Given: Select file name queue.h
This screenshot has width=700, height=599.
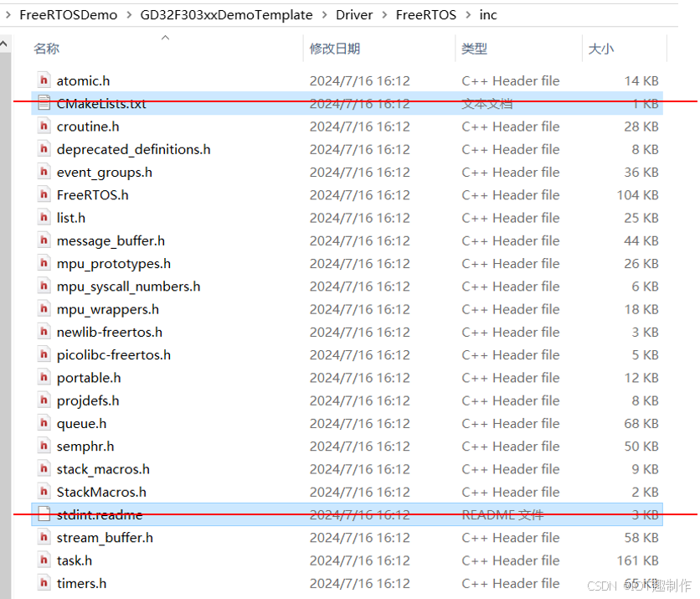Looking at the screenshot, I should tap(82, 423).
